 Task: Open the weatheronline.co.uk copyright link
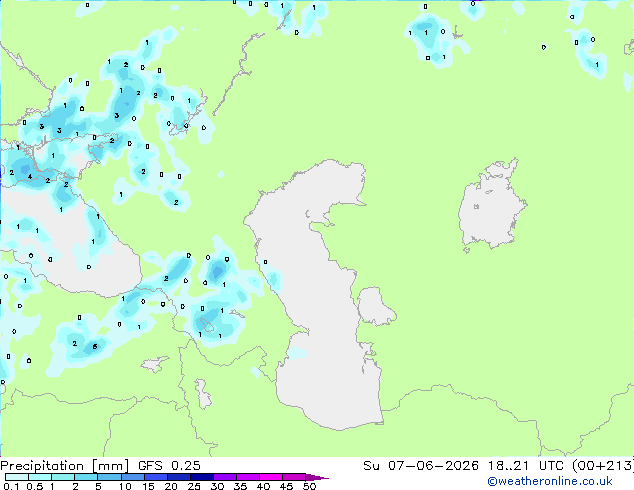pos(550,481)
